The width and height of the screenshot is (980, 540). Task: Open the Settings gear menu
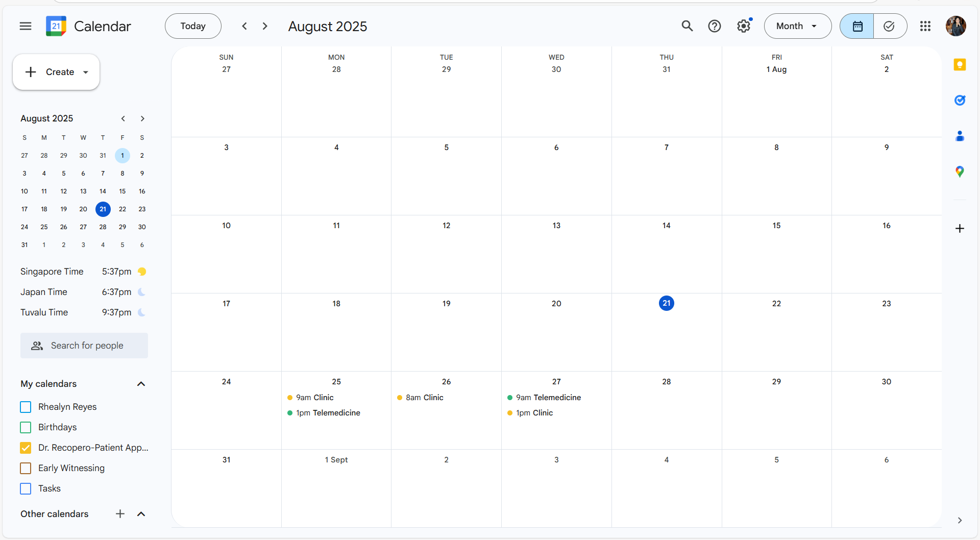(x=743, y=26)
